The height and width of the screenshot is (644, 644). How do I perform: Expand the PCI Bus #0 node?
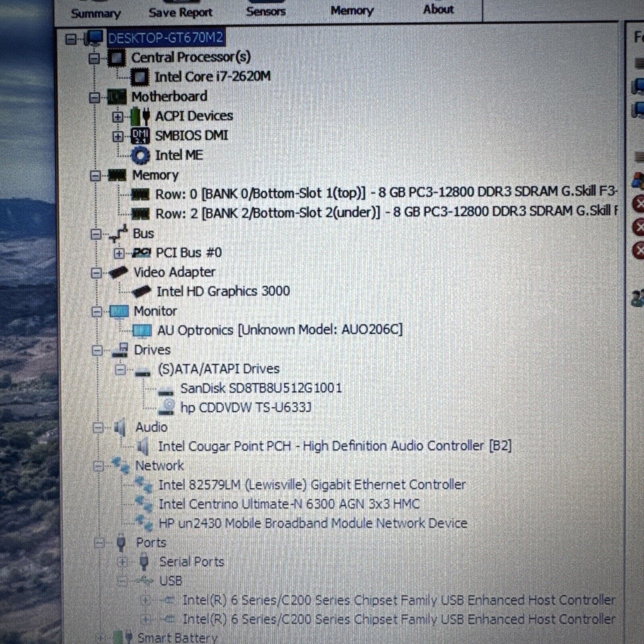click(119, 253)
